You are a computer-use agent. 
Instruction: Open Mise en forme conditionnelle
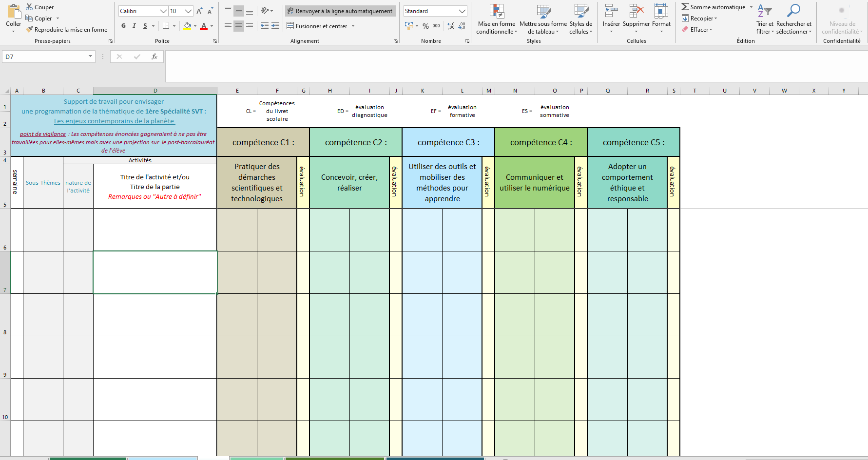tap(496, 19)
